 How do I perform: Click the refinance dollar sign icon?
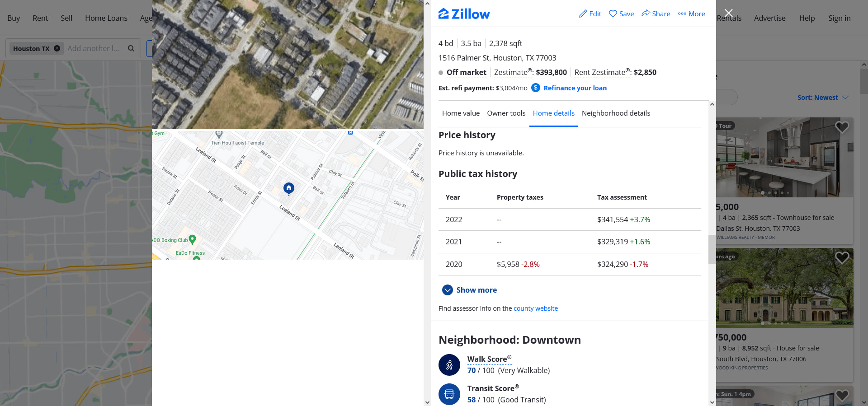pos(536,88)
